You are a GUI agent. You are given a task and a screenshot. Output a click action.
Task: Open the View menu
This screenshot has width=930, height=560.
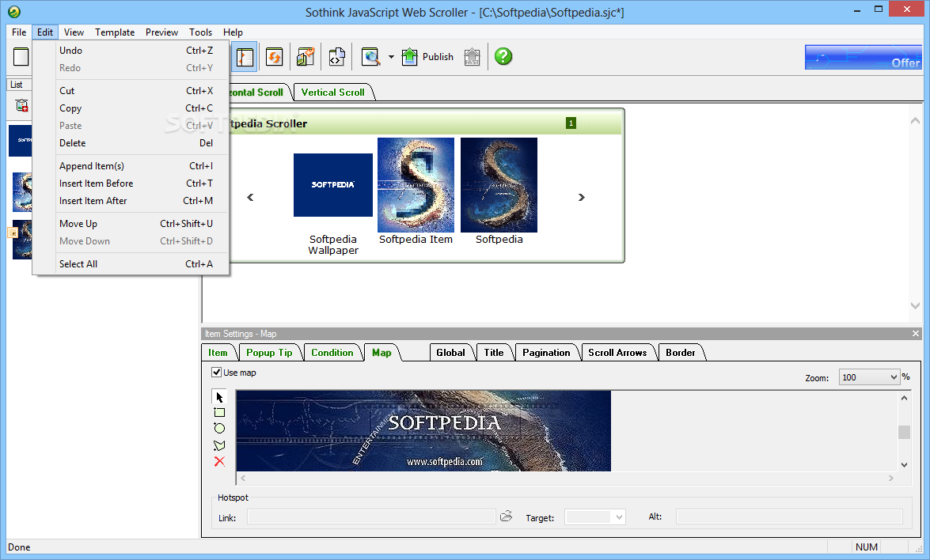tap(74, 32)
